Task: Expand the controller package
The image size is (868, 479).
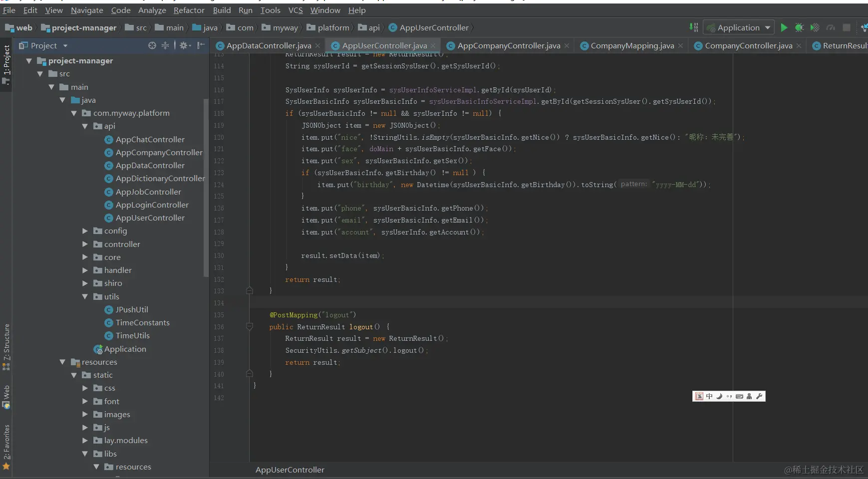Action: [85, 244]
